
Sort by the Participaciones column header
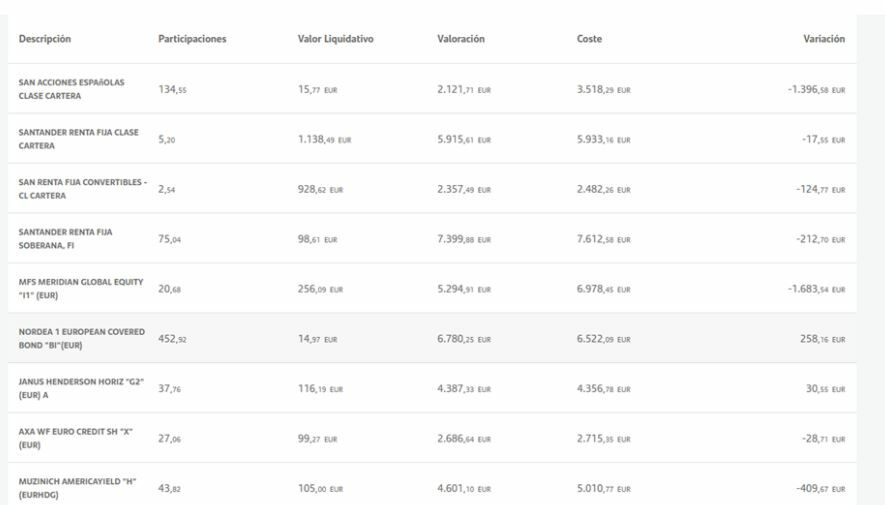coord(193,39)
